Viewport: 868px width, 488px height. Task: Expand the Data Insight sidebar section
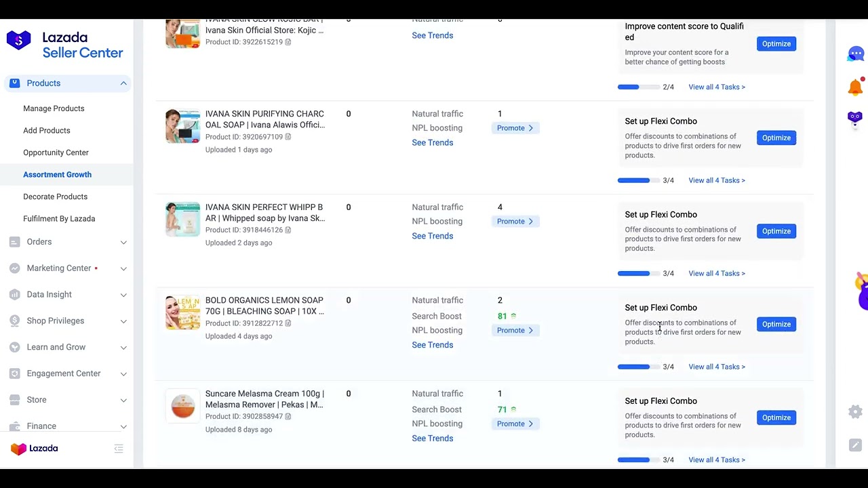click(x=123, y=295)
